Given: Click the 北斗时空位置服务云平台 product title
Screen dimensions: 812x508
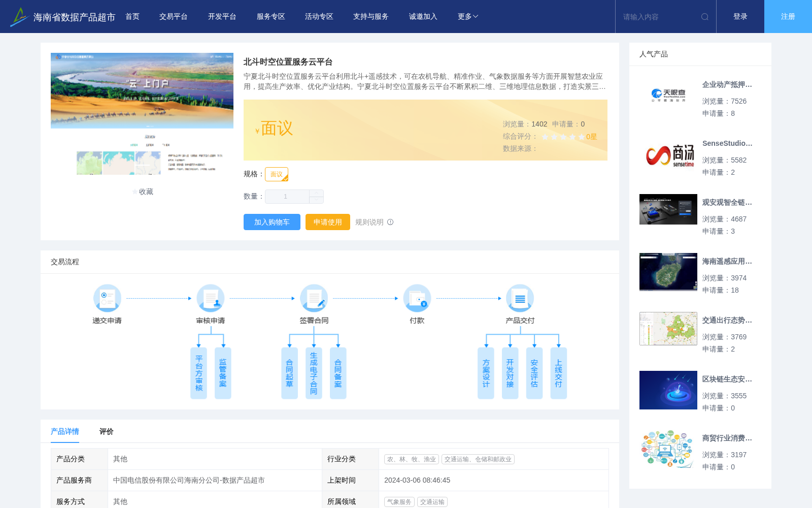Looking at the screenshot, I should coord(288,62).
